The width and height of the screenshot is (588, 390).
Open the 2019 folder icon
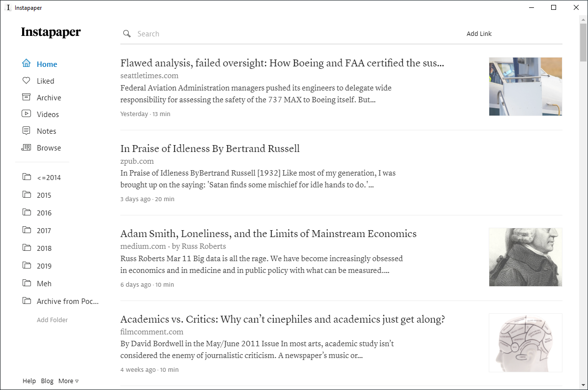tap(27, 266)
